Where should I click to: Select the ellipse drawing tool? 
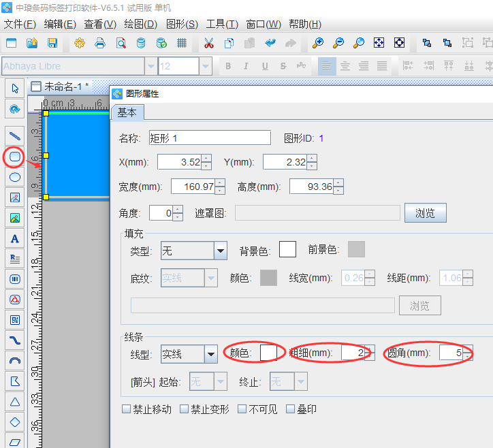coord(15,177)
